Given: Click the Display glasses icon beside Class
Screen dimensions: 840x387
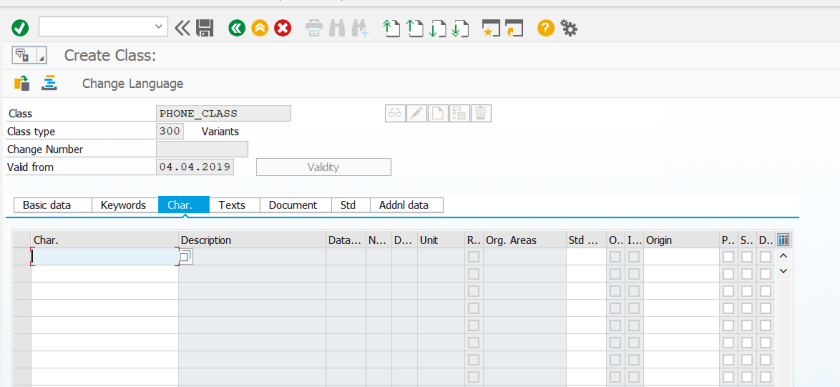Looking at the screenshot, I should (395, 113).
